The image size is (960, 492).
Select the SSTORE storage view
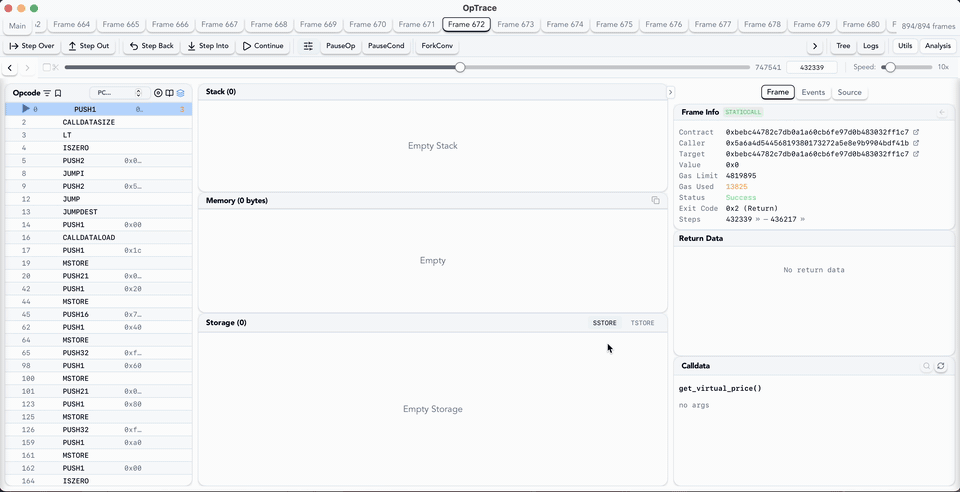604,323
